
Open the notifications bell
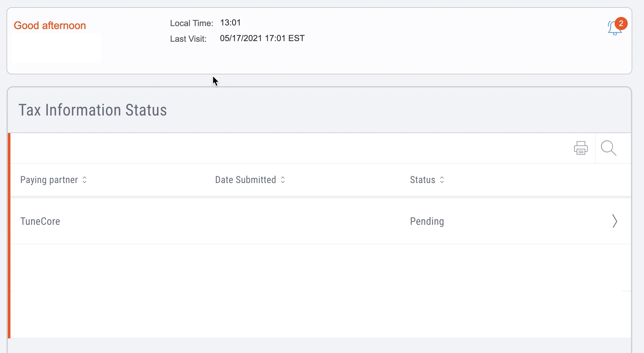[x=613, y=29]
